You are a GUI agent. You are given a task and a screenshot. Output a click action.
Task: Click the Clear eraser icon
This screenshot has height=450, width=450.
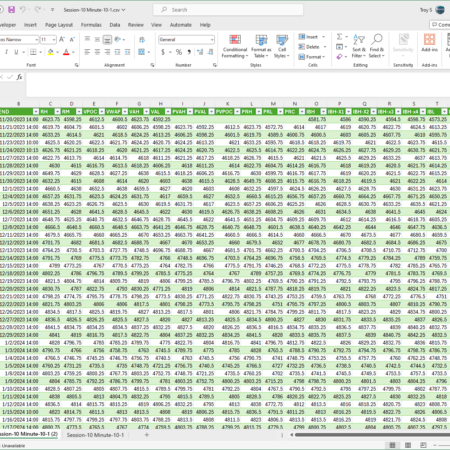click(339, 57)
